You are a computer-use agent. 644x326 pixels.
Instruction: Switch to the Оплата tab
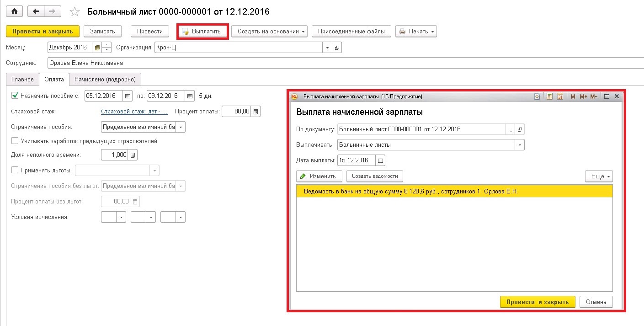(54, 79)
